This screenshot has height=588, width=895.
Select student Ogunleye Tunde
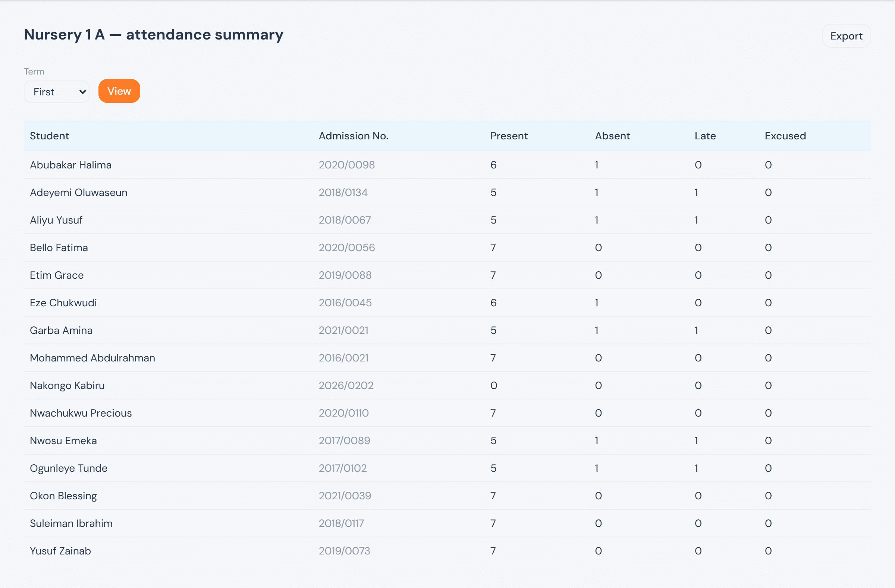pos(69,468)
